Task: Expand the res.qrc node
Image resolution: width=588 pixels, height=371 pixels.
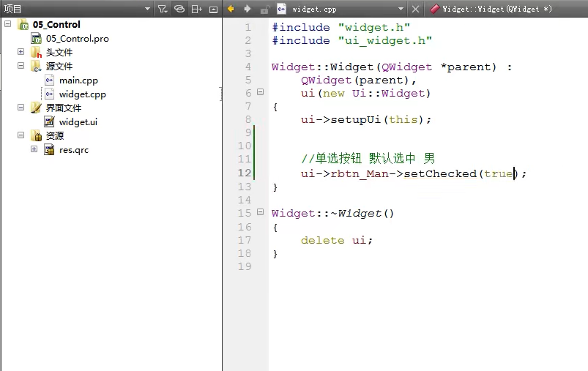Action: click(x=34, y=149)
